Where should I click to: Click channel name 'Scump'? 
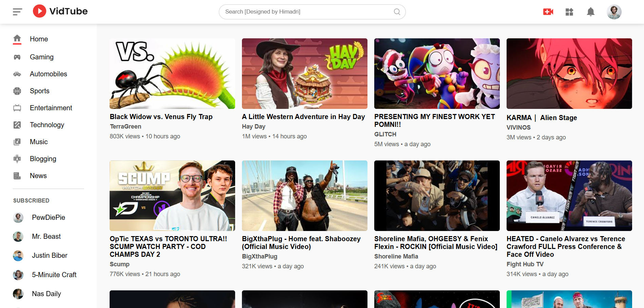click(x=119, y=264)
